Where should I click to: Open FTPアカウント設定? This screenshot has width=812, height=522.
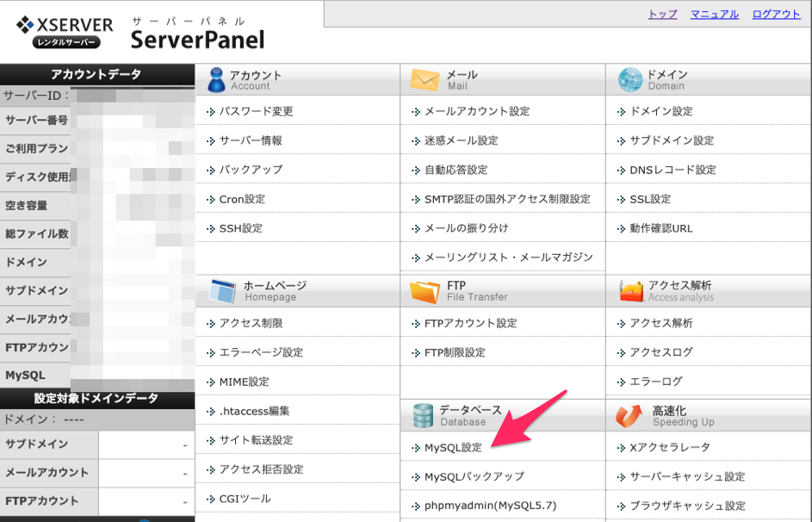point(471,324)
